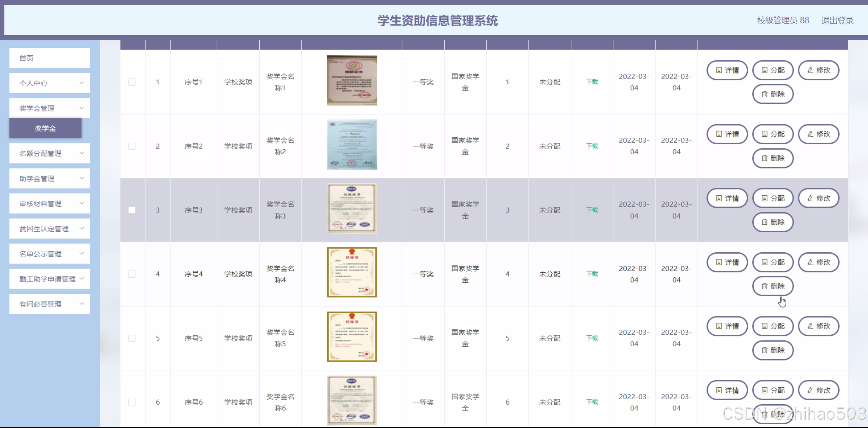Select the 奖学金 submenu item
Image resolution: width=868 pixels, height=428 pixels.
point(45,128)
